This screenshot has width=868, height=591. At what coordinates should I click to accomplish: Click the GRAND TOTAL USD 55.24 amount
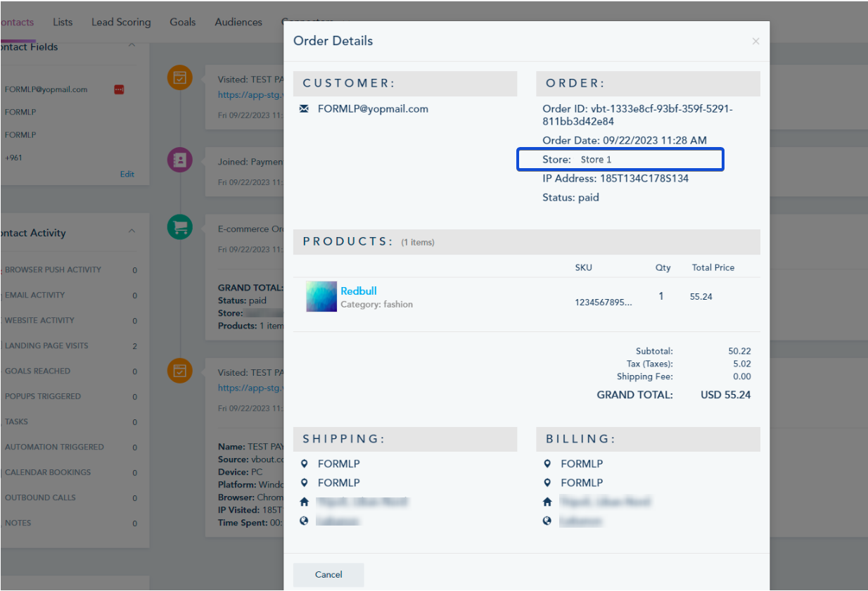point(725,395)
